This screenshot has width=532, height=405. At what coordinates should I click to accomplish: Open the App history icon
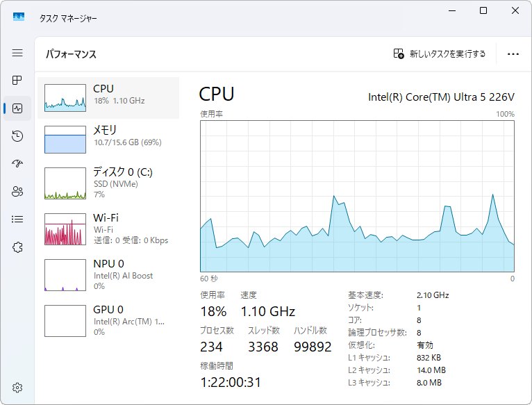point(17,136)
